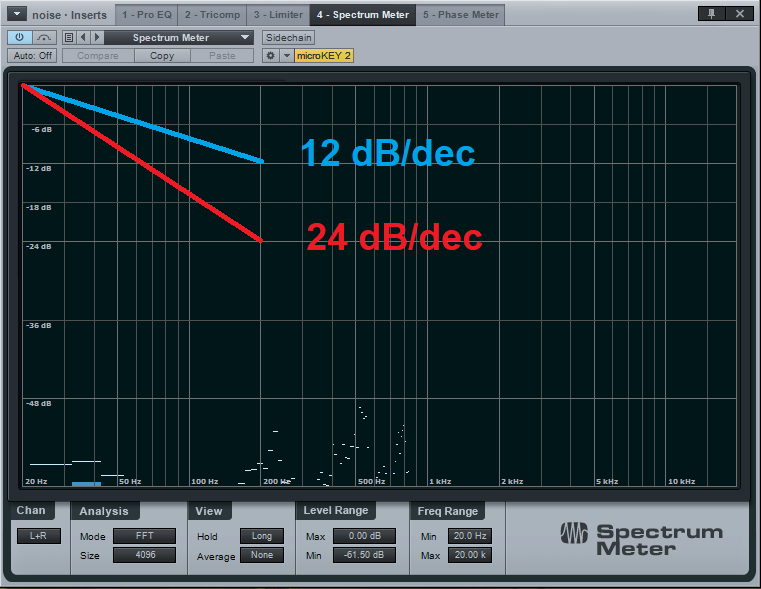Click the Paste button

pos(222,56)
